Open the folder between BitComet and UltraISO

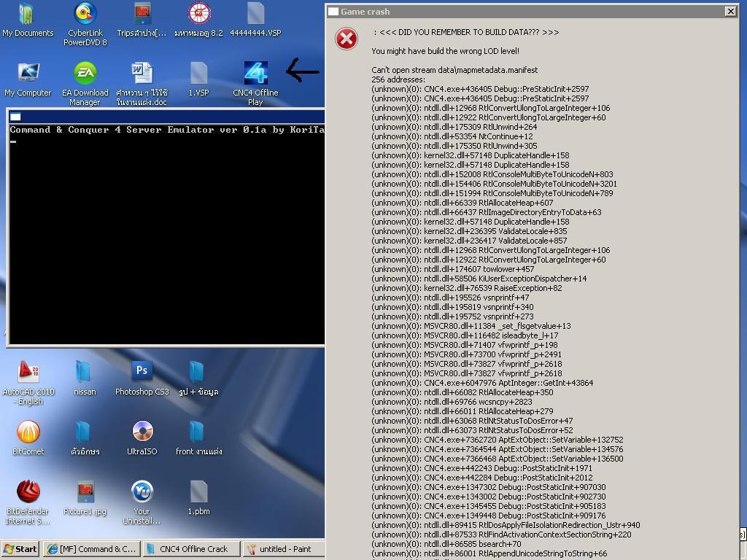tap(85, 438)
